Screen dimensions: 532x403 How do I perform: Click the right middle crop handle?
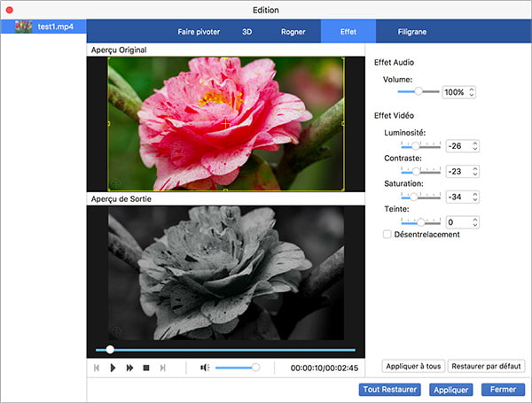(x=343, y=124)
